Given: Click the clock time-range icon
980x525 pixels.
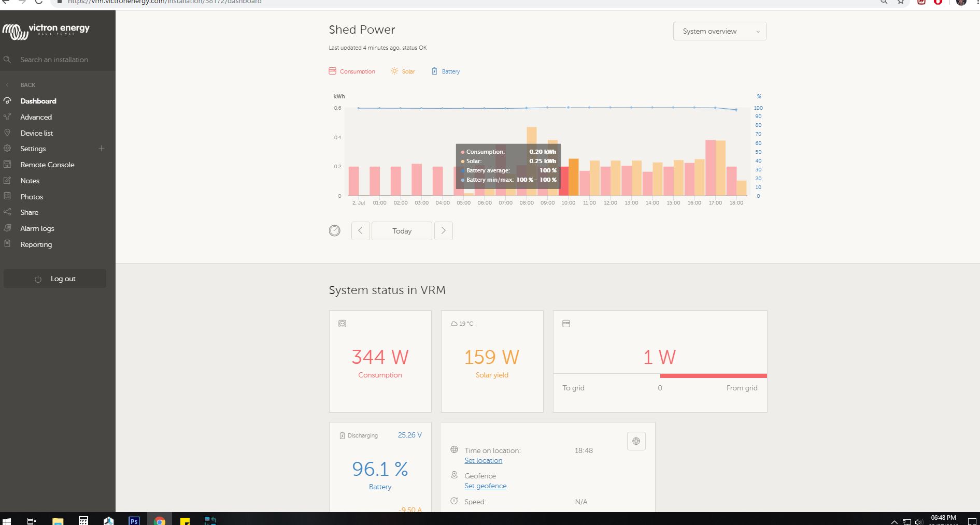Looking at the screenshot, I should [335, 230].
